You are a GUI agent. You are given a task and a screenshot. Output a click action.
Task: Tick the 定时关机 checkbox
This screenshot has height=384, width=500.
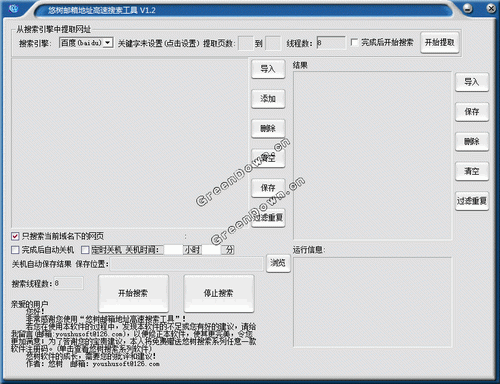85,250
